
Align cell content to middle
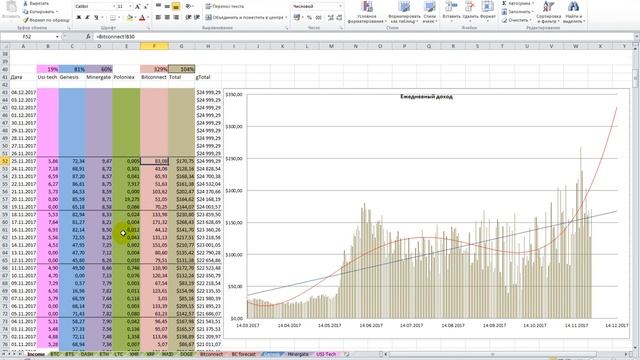pyautogui.click(x=167, y=6)
